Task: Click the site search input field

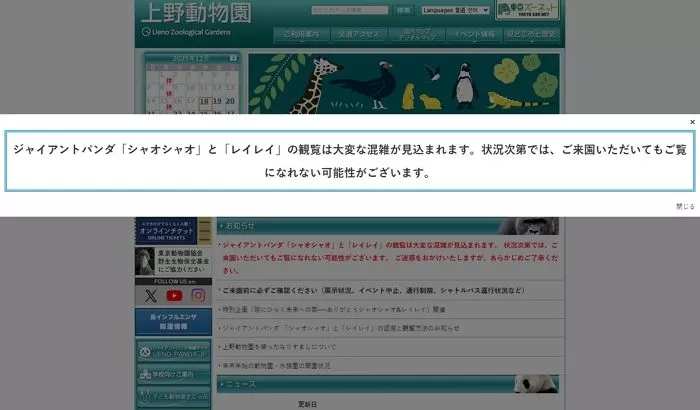Action: pos(350,10)
